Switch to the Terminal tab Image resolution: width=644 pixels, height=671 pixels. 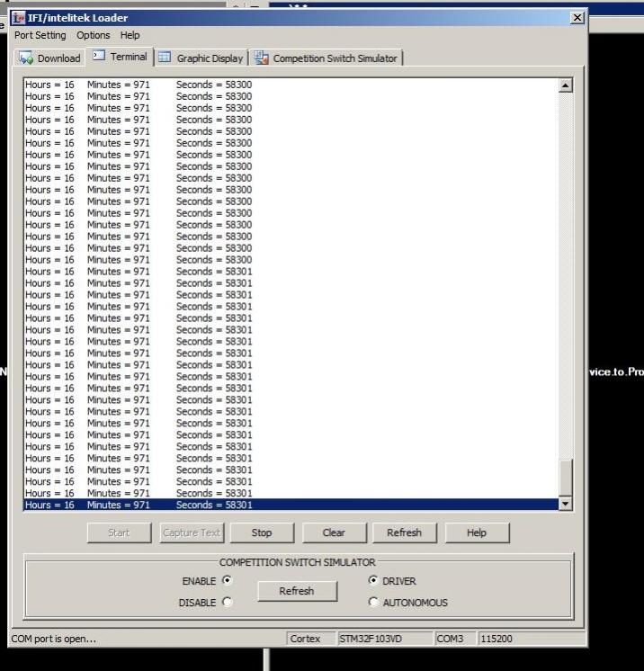pyautogui.click(x=120, y=57)
